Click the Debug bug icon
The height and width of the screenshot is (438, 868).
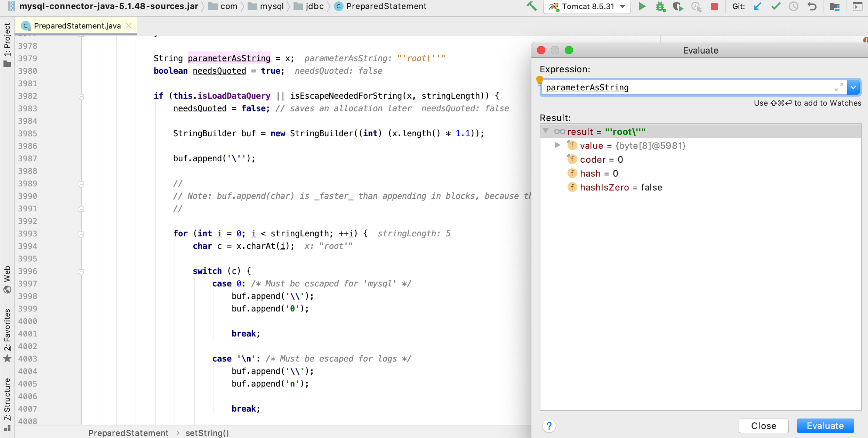point(660,6)
